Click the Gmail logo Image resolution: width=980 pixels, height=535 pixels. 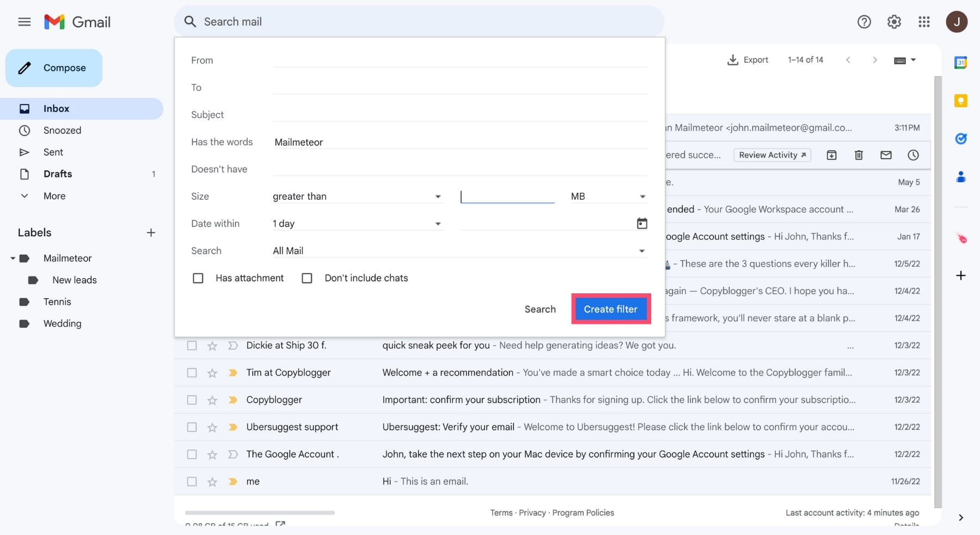pyautogui.click(x=77, y=22)
